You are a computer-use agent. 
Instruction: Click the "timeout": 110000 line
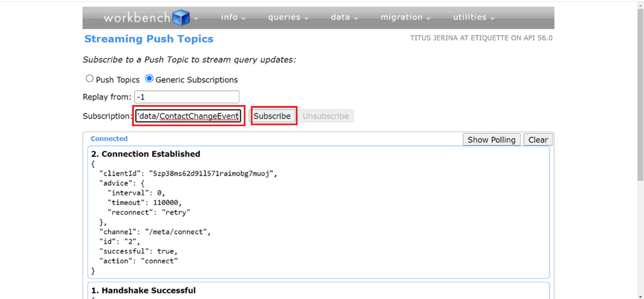[x=144, y=203]
